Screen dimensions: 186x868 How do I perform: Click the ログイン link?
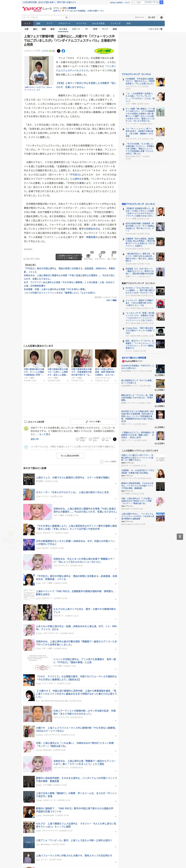57,11
